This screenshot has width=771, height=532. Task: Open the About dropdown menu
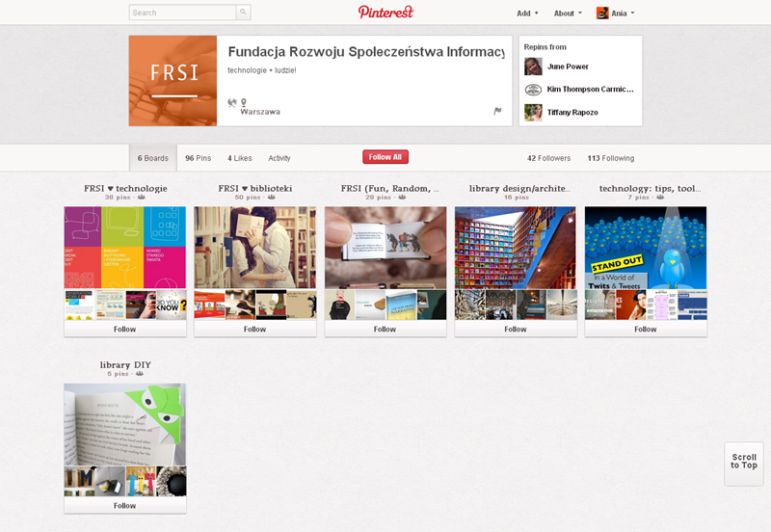(568, 13)
